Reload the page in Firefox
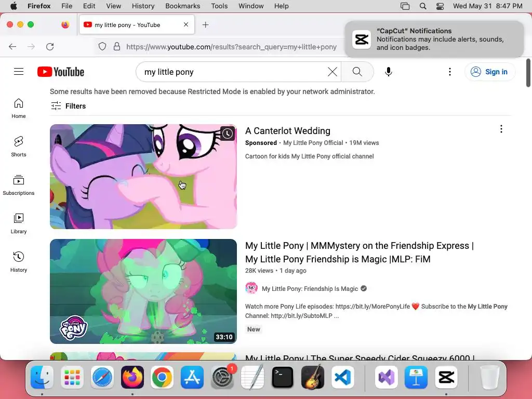Image resolution: width=532 pixels, height=399 pixels. 50,46
